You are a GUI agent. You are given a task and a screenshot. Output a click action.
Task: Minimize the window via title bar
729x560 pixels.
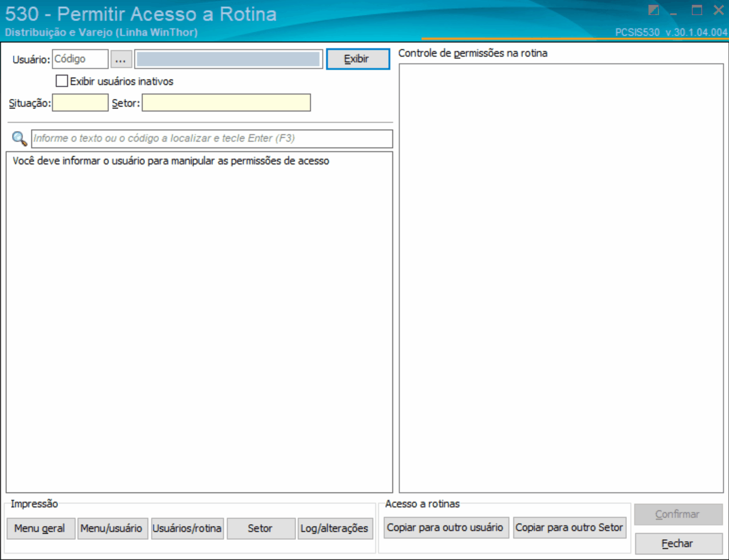click(x=674, y=12)
